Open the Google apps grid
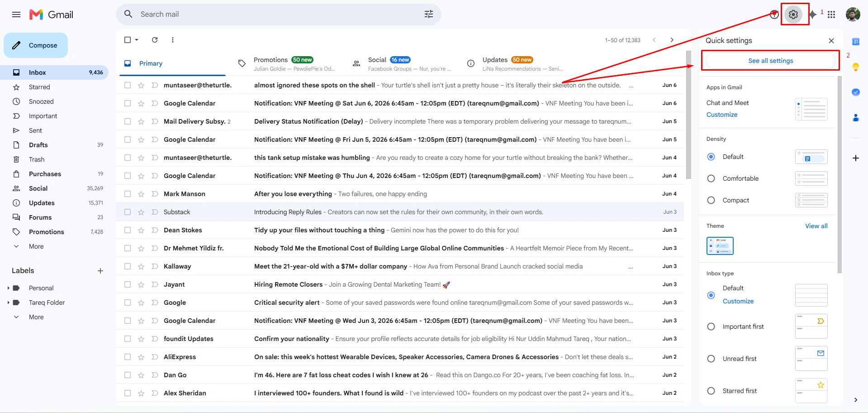The width and height of the screenshot is (868, 413). click(831, 14)
